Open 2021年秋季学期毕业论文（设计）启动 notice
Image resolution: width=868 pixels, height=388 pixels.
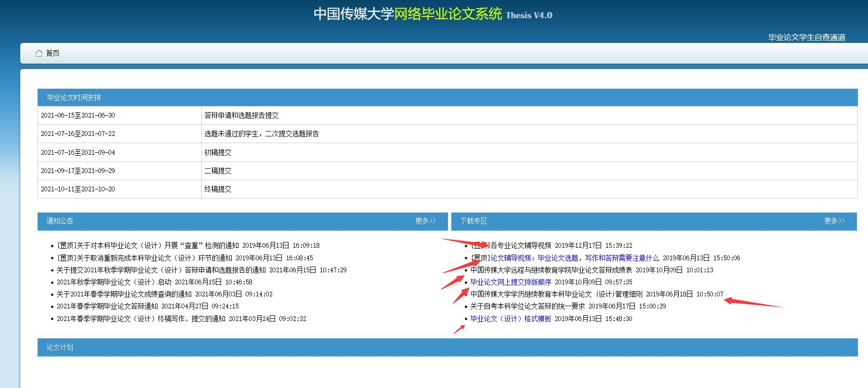[x=114, y=282]
